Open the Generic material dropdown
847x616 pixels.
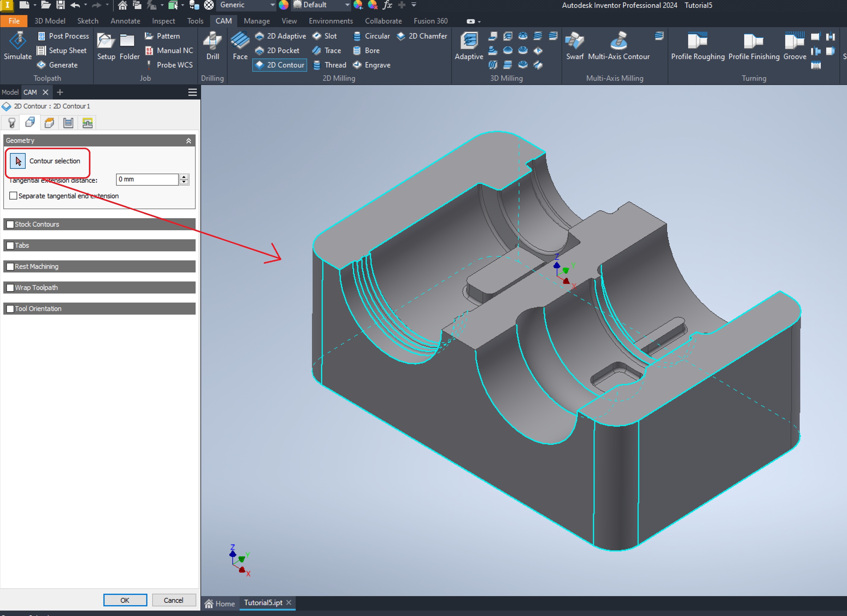tap(272, 5)
